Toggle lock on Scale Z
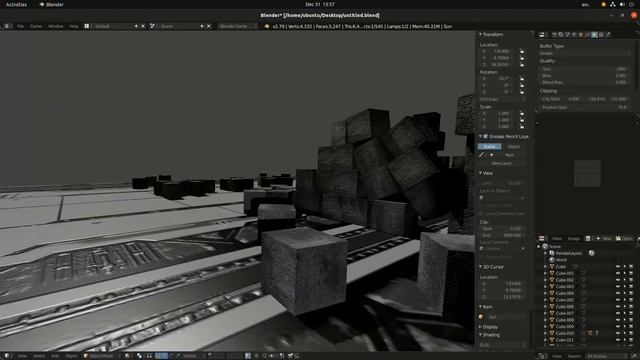640x360 pixels. point(522,127)
